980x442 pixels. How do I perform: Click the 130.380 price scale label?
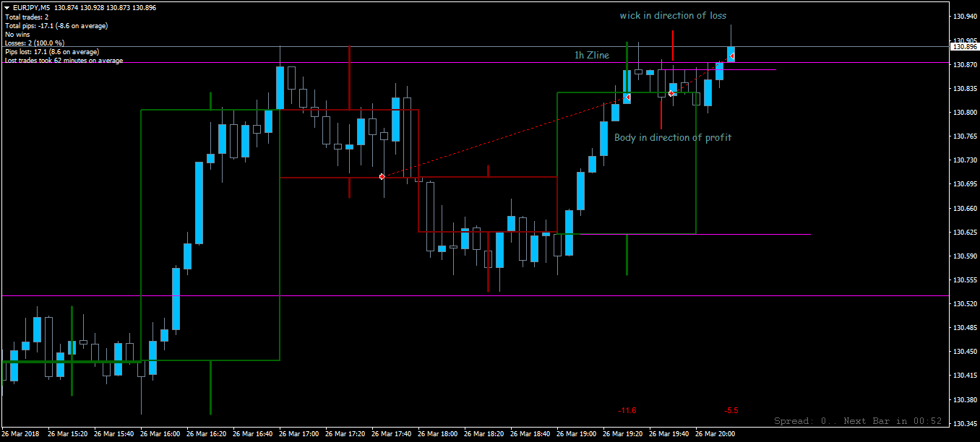(x=964, y=399)
